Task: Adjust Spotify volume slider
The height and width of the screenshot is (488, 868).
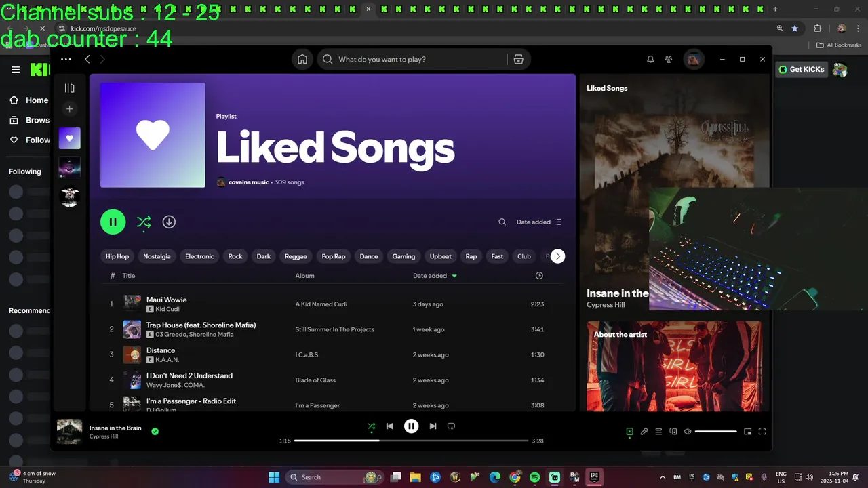Action: click(x=715, y=432)
